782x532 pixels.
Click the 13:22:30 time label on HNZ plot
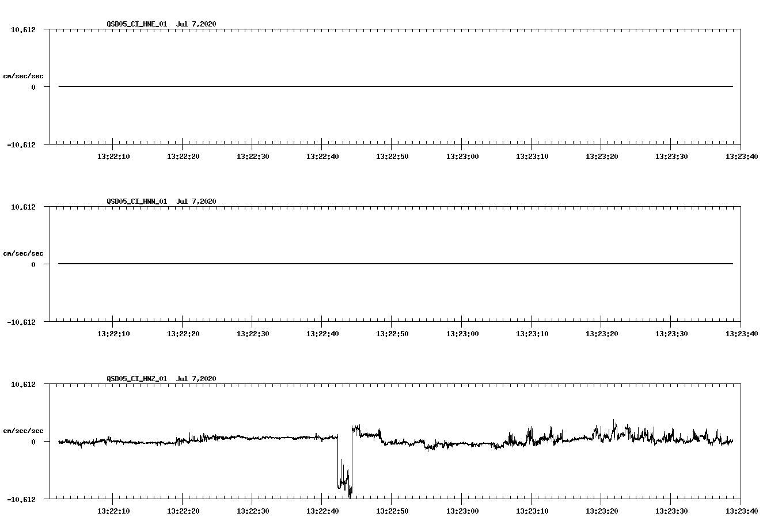[x=253, y=511]
